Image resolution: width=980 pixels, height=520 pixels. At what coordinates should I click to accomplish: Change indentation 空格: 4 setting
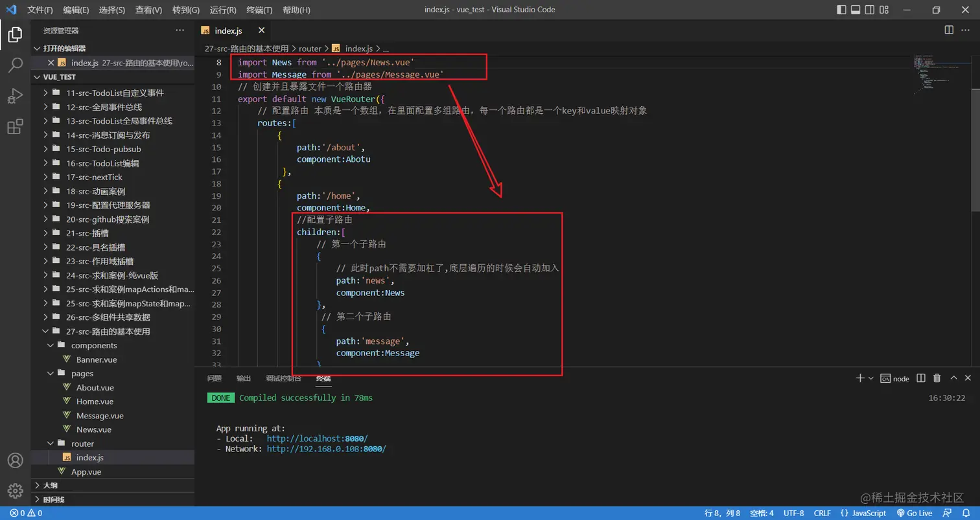point(762,513)
